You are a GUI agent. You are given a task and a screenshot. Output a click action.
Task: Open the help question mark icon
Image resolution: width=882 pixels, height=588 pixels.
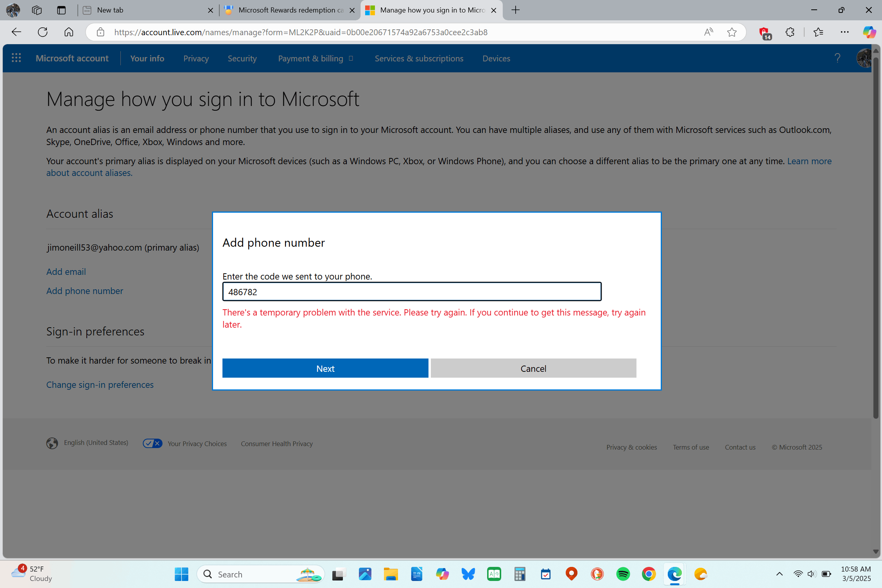pyautogui.click(x=837, y=58)
